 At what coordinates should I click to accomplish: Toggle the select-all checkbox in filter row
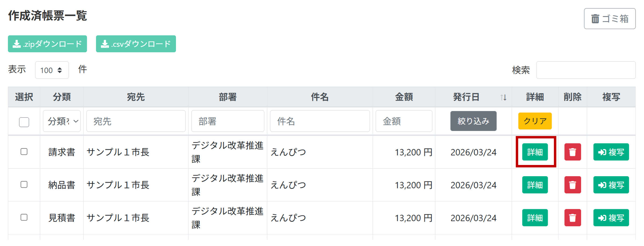tap(24, 122)
